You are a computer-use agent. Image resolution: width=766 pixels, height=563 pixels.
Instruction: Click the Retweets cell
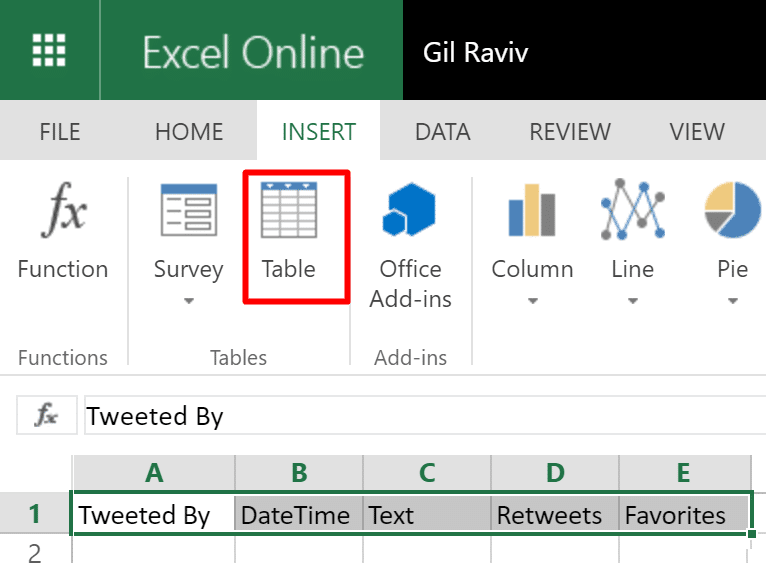[x=555, y=514]
